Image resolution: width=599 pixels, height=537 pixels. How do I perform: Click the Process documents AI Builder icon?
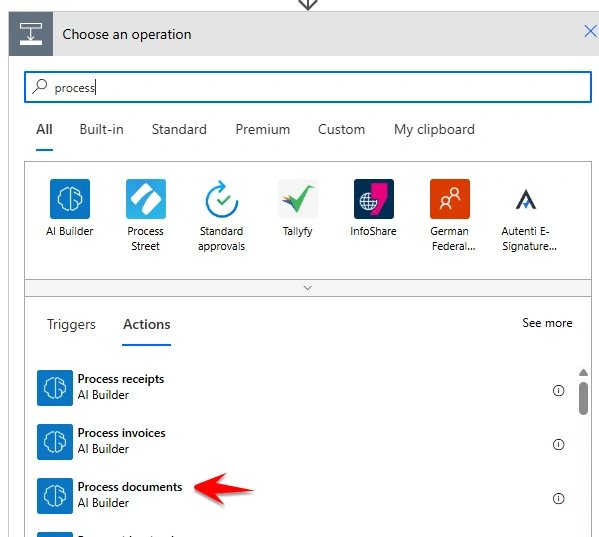pyautogui.click(x=55, y=496)
